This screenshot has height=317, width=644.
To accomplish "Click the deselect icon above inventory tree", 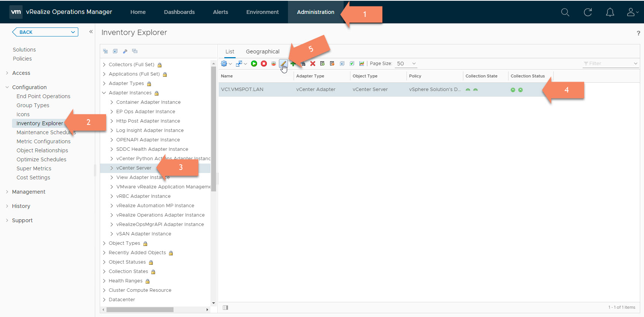I will click(x=115, y=51).
